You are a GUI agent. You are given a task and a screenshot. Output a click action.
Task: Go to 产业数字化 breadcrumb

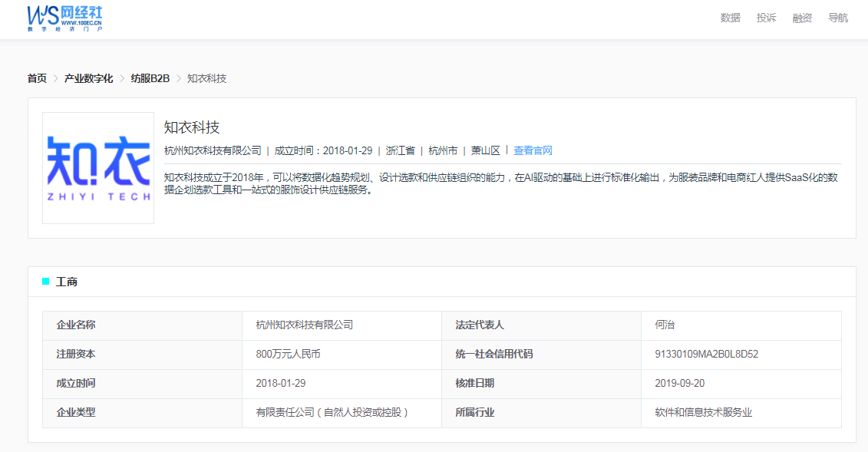coord(88,78)
